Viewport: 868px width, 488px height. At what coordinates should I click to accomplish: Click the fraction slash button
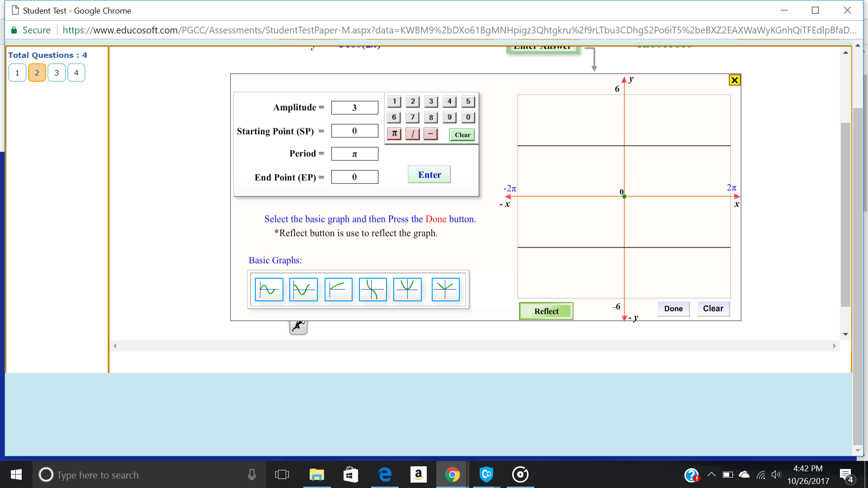pyautogui.click(x=413, y=133)
